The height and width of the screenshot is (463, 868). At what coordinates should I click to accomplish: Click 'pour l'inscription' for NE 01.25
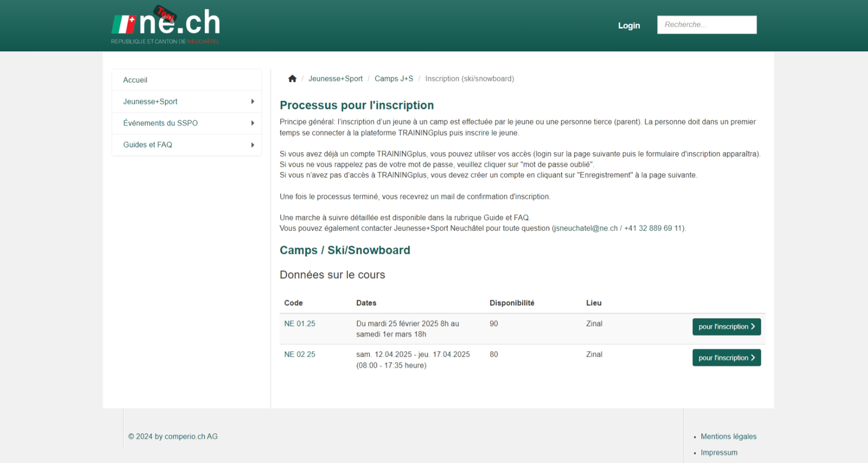[726, 327]
